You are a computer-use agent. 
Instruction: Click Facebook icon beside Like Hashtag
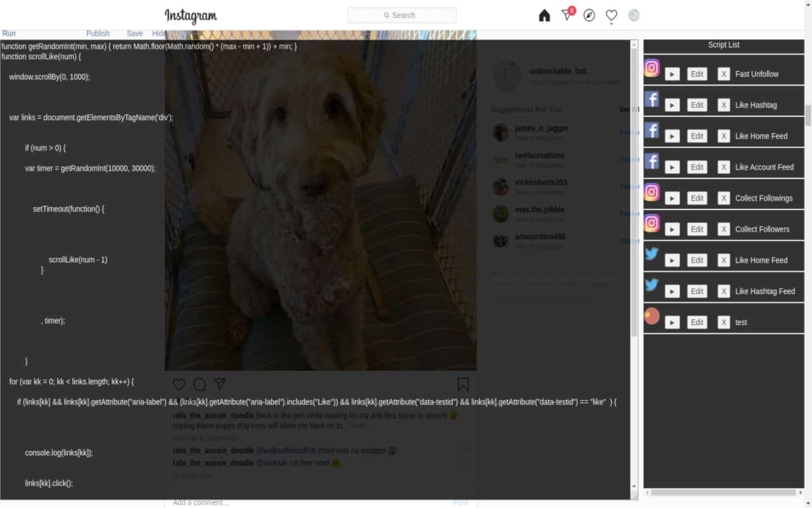[x=652, y=99]
